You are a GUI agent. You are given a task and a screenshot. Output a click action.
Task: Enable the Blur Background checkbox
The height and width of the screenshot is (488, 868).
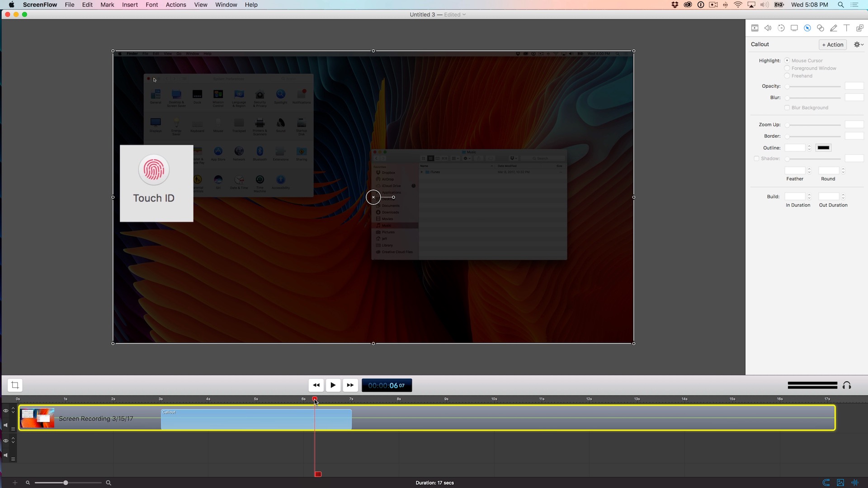[787, 108]
